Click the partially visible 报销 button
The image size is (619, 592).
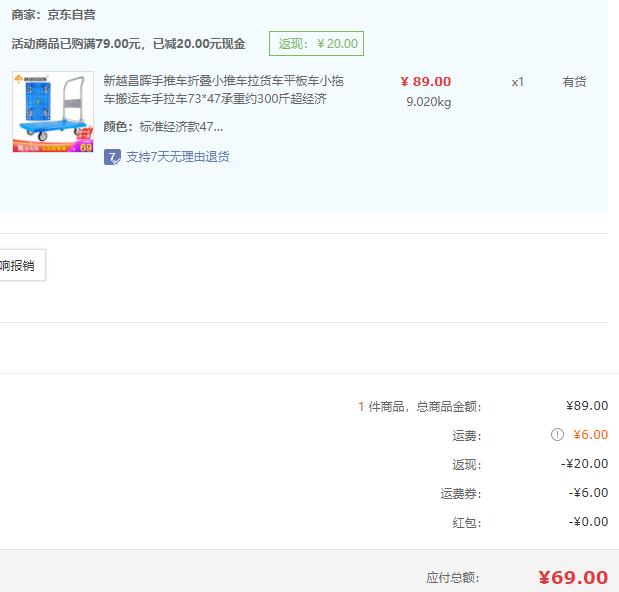click(x=22, y=265)
